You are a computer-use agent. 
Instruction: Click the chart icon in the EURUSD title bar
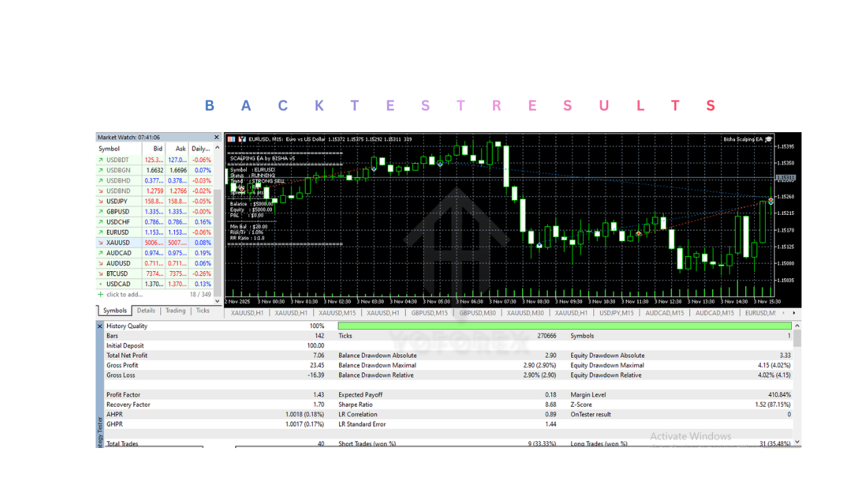coord(241,139)
